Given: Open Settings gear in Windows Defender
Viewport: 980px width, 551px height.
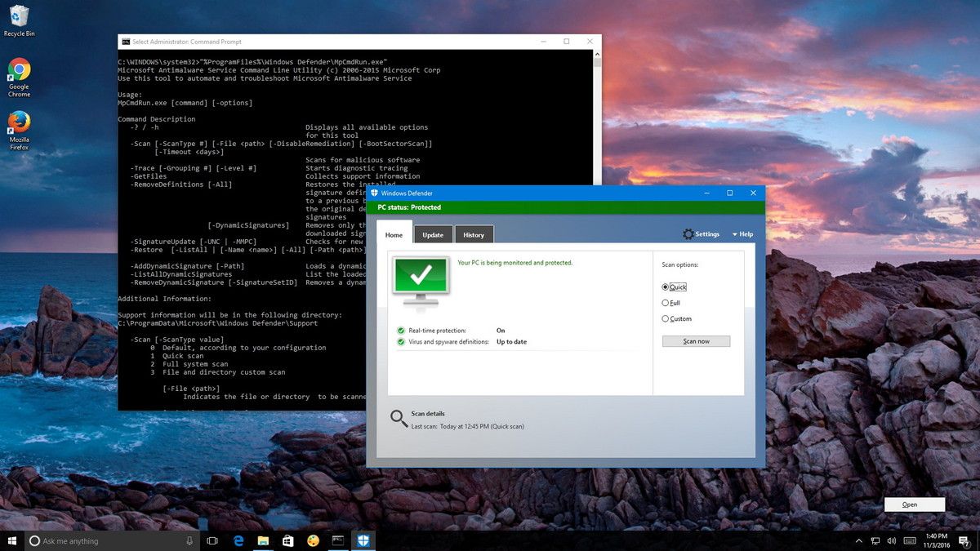Looking at the screenshot, I should tap(702, 234).
